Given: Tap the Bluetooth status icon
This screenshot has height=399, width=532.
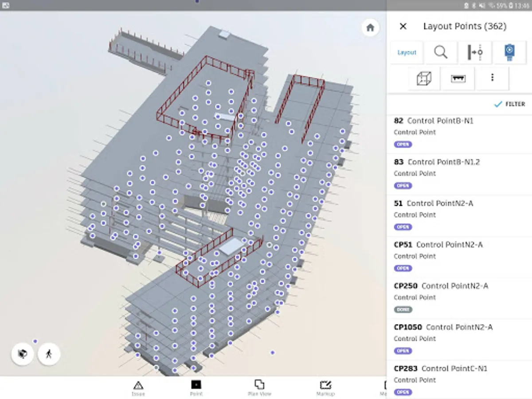Looking at the screenshot, I should click(x=473, y=6).
